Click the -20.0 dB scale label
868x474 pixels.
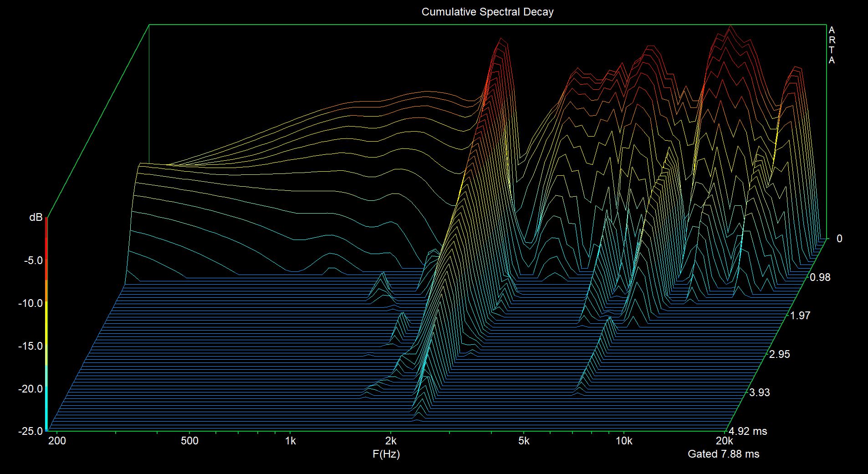coord(31,389)
